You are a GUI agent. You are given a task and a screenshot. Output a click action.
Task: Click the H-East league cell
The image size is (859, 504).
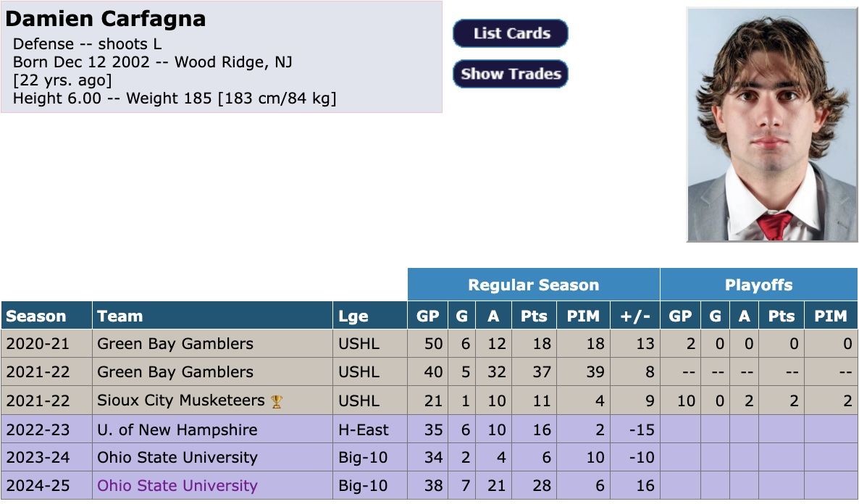point(364,429)
